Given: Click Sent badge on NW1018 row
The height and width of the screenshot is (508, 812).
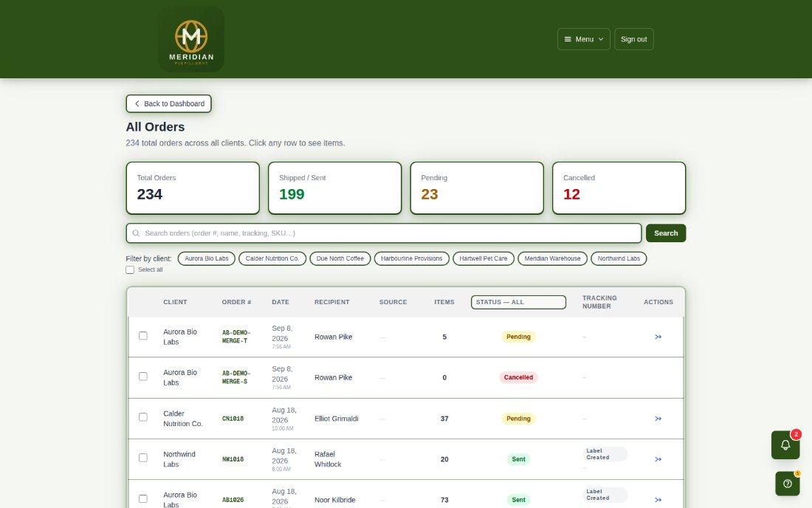Looking at the screenshot, I should tap(518, 459).
